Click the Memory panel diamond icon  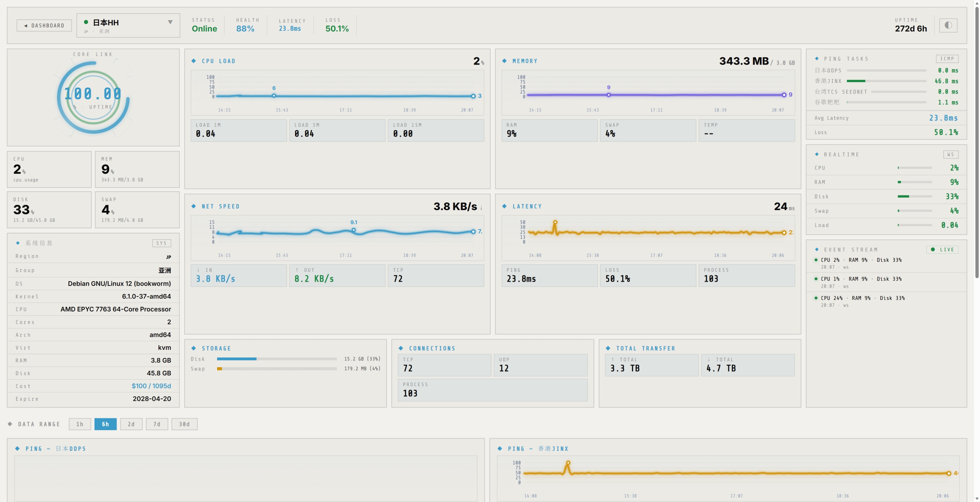coord(504,61)
